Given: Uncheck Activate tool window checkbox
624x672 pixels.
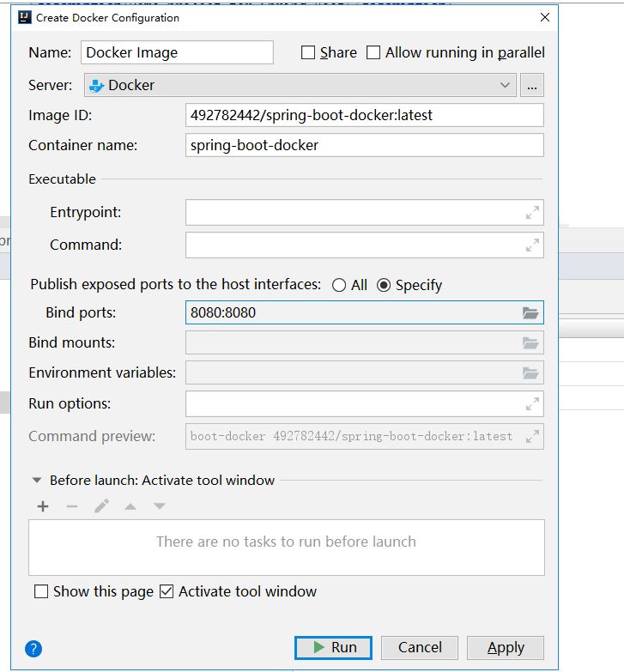Looking at the screenshot, I should 167,592.
